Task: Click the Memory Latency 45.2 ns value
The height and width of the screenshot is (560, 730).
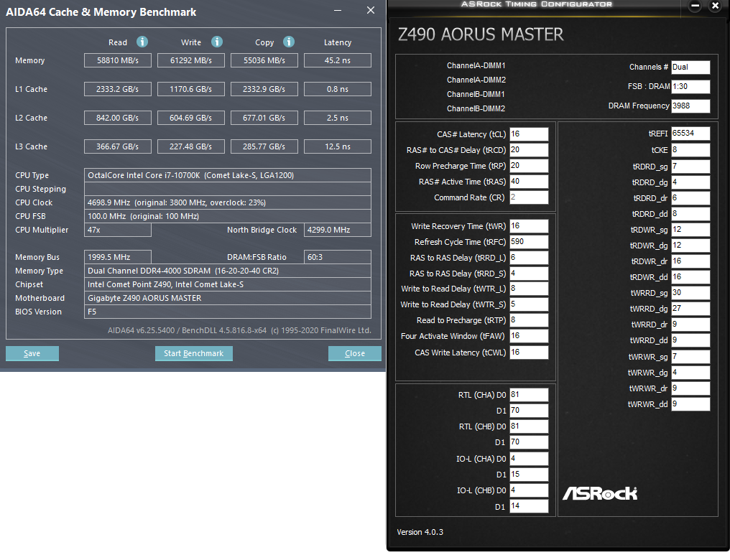Action: [338, 60]
